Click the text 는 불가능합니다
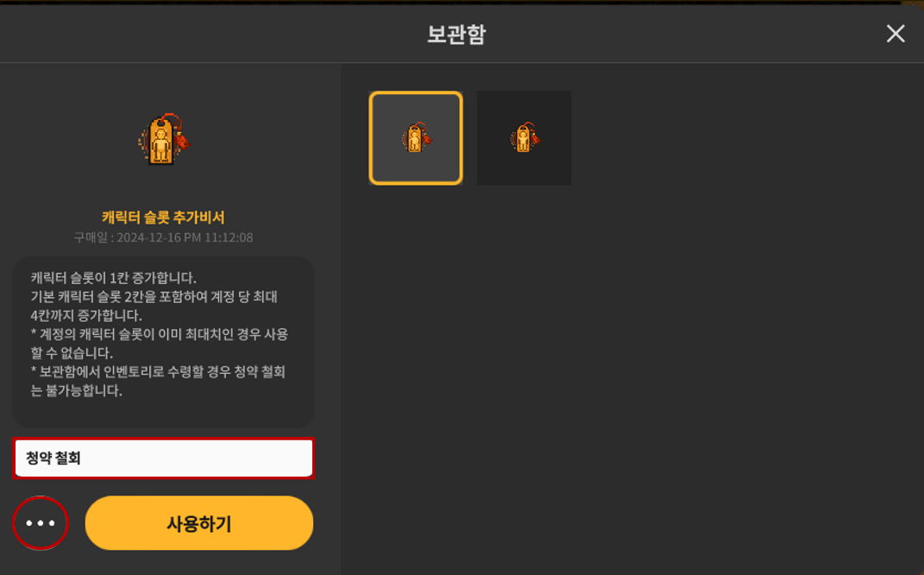924x575 pixels. 77,390
